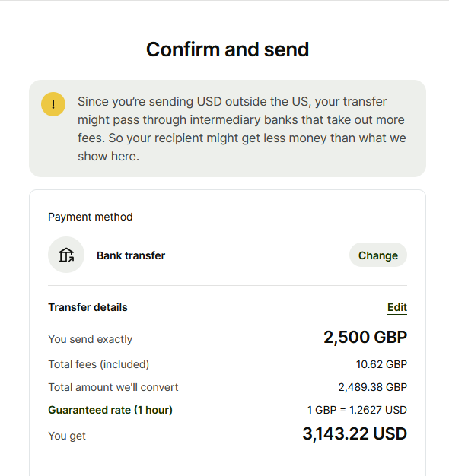
Task: Click the Total fees (included) label
Action: pos(99,364)
